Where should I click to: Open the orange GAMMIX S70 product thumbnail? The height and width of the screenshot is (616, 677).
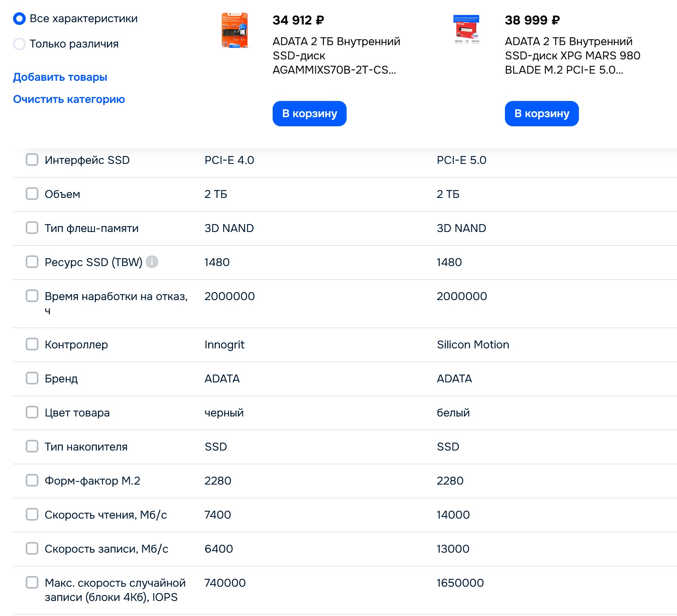click(235, 30)
